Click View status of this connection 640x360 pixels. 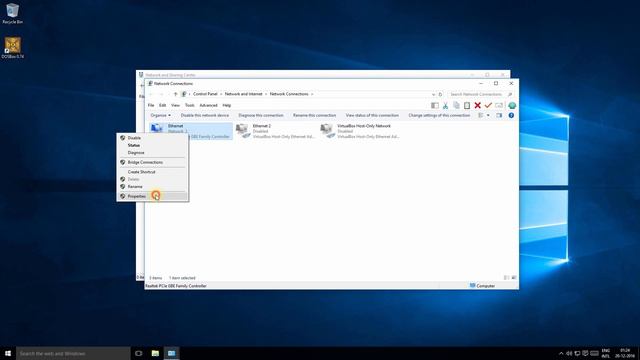pos(372,116)
